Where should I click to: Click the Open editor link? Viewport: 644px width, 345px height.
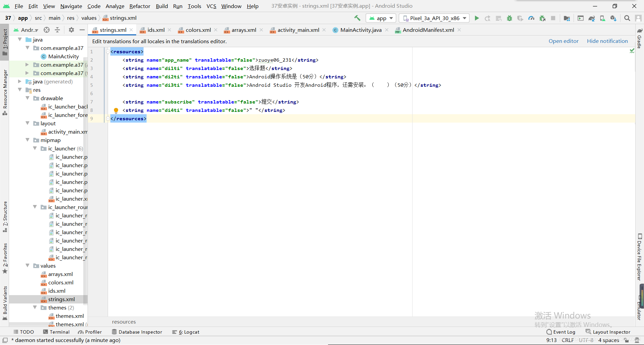[563, 41]
